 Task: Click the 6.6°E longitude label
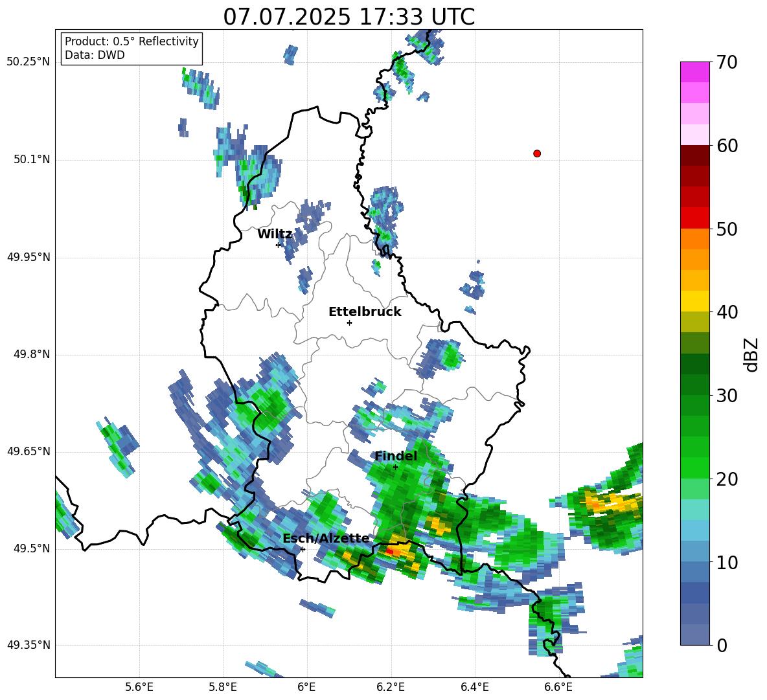(x=558, y=687)
